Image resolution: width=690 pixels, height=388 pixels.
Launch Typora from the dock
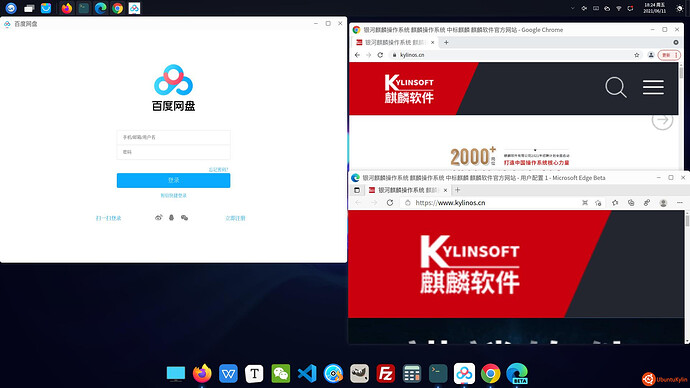(254, 373)
